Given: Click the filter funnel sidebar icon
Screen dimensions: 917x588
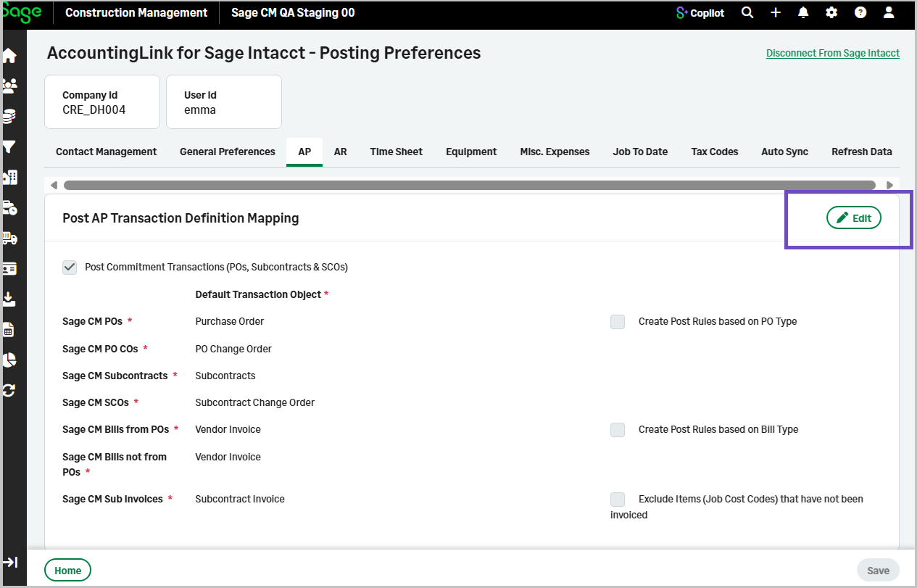Looking at the screenshot, I should [9, 147].
